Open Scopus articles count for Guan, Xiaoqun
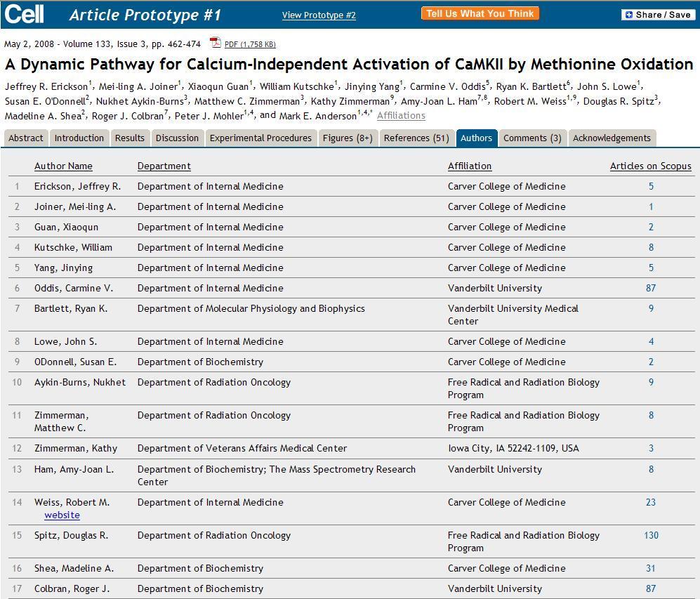Screen dimensions: 700x599 pyautogui.click(x=651, y=228)
